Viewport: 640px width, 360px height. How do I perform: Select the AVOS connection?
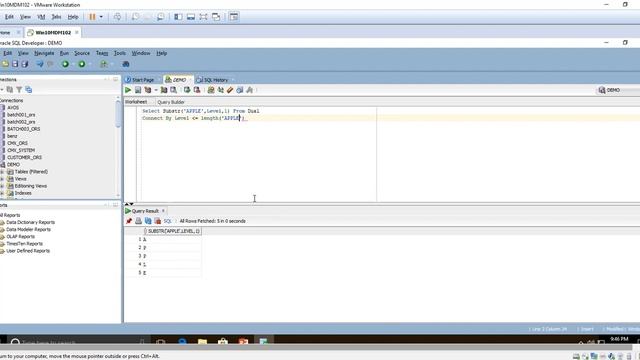[x=13, y=108]
